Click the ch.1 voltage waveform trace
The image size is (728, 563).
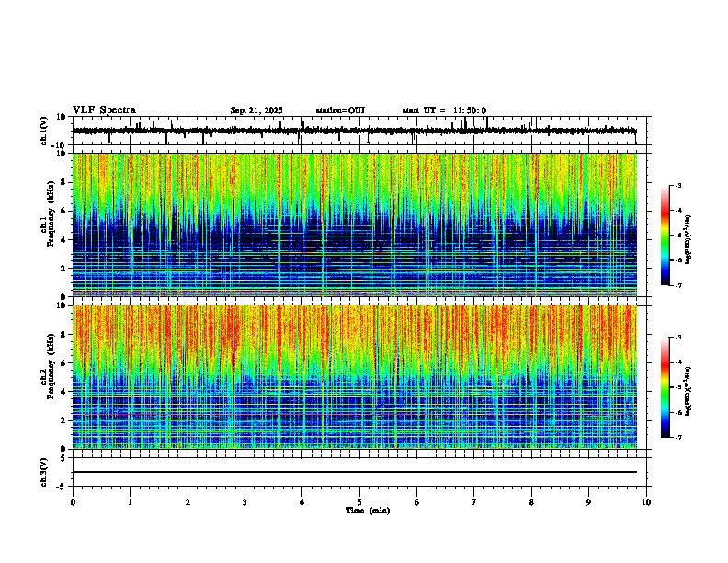click(354, 131)
